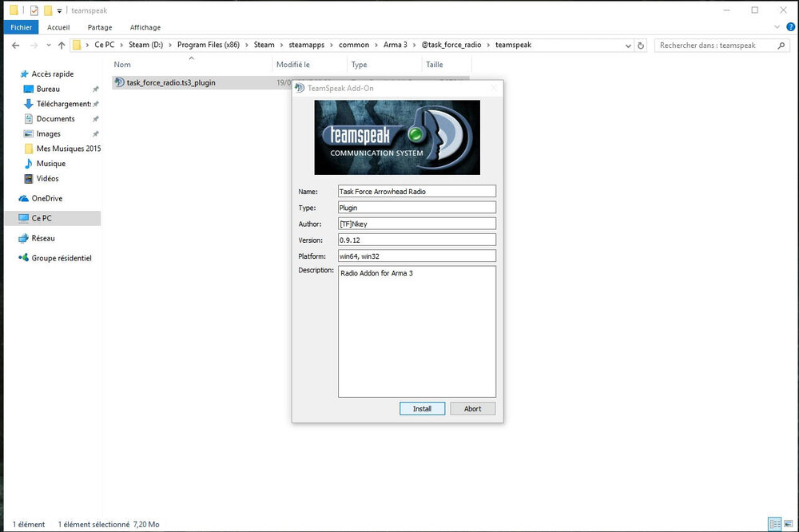Navigate to 'common' breadcrumb
Viewport: 799px width, 532px height.
pyautogui.click(x=354, y=45)
